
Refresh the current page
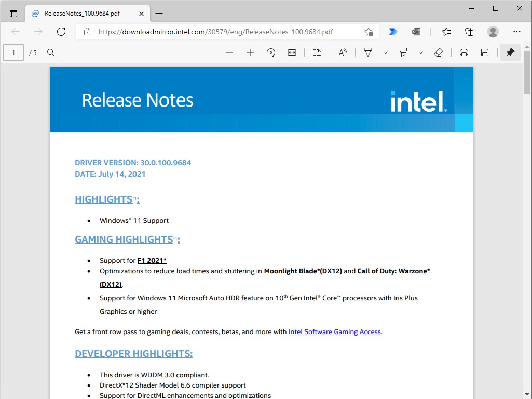click(x=61, y=32)
